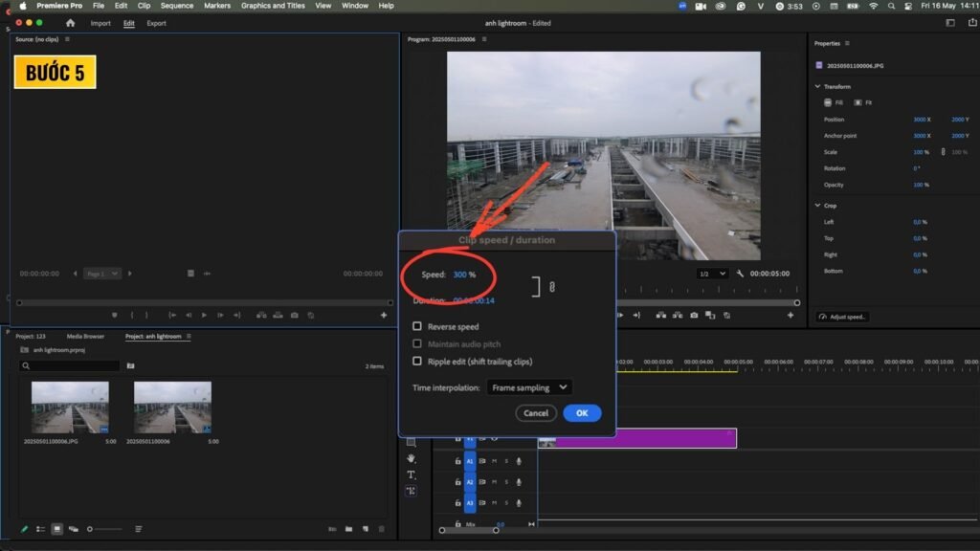Image resolution: width=980 pixels, height=551 pixels.
Task: Enable voice-over record on track A1
Action: pyautogui.click(x=519, y=461)
